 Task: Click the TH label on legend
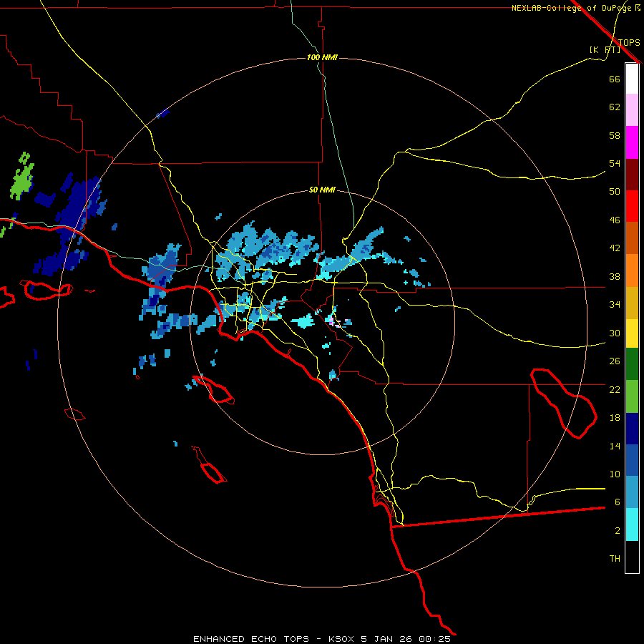click(x=615, y=559)
